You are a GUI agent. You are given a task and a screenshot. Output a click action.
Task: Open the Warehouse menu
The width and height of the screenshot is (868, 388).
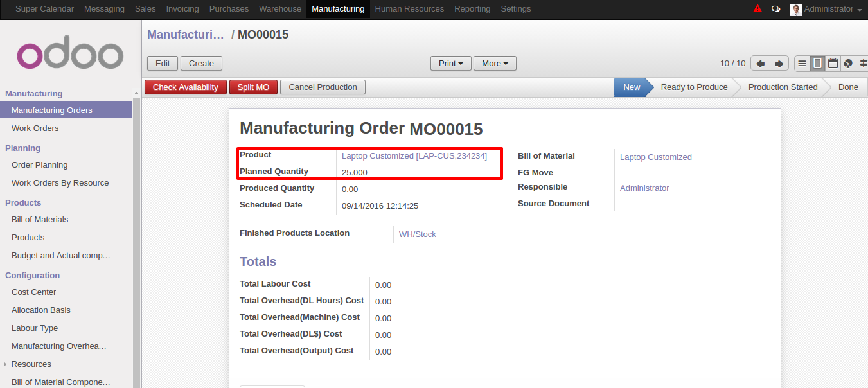[x=280, y=9]
